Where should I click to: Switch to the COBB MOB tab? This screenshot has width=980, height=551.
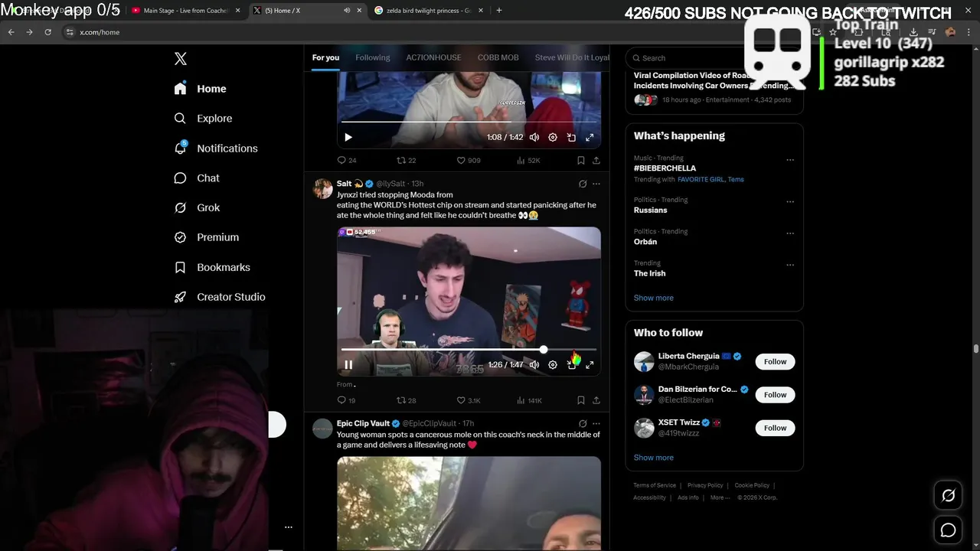click(x=498, y=57)
